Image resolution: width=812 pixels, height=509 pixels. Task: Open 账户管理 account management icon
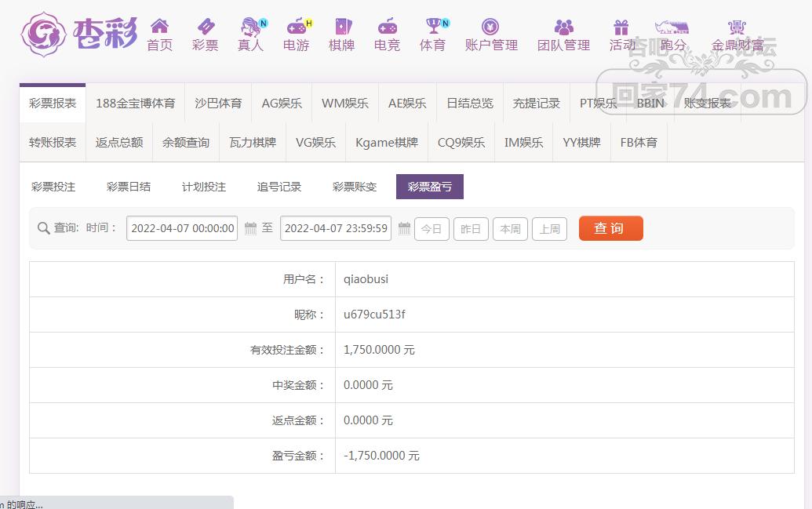click(491, 27)
